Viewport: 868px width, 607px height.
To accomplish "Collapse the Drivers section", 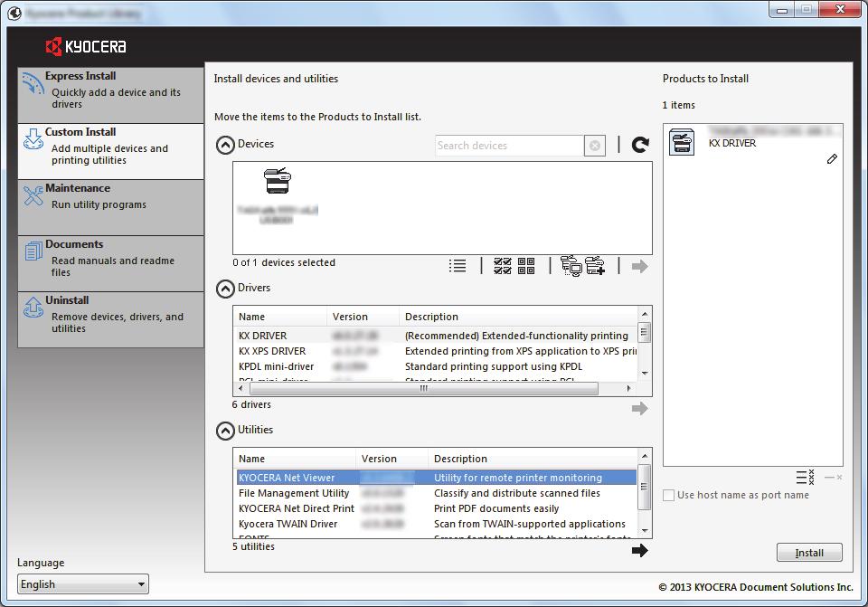I will [x=225, y=289].
